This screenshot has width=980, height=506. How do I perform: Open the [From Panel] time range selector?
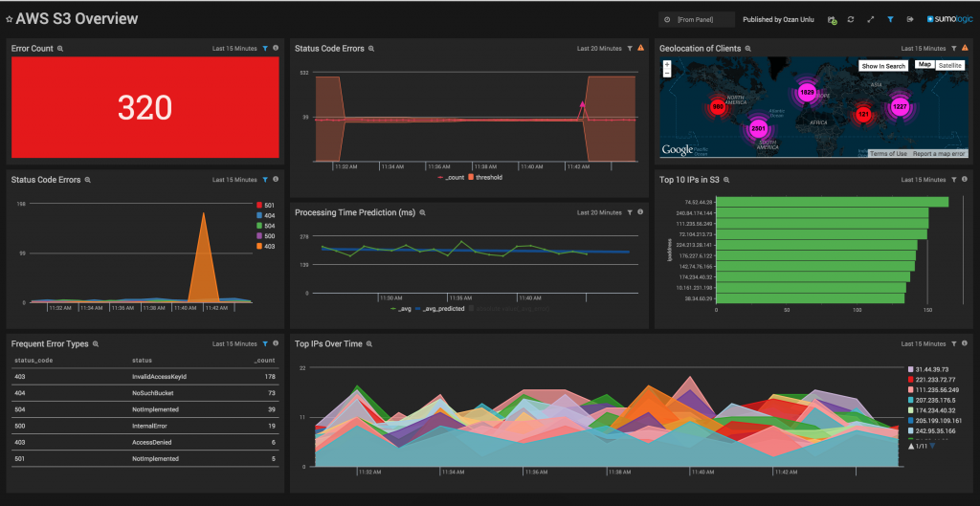(x=697, y=20)
